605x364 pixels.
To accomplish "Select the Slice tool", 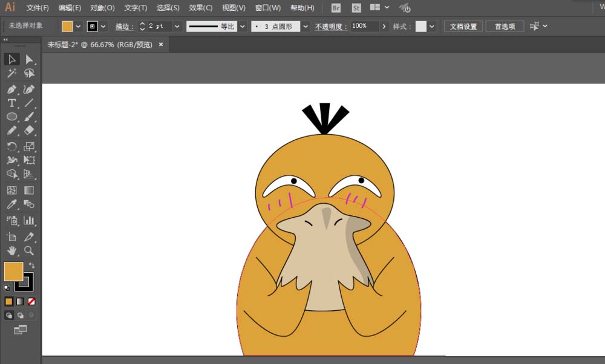I will pos(29,237).
